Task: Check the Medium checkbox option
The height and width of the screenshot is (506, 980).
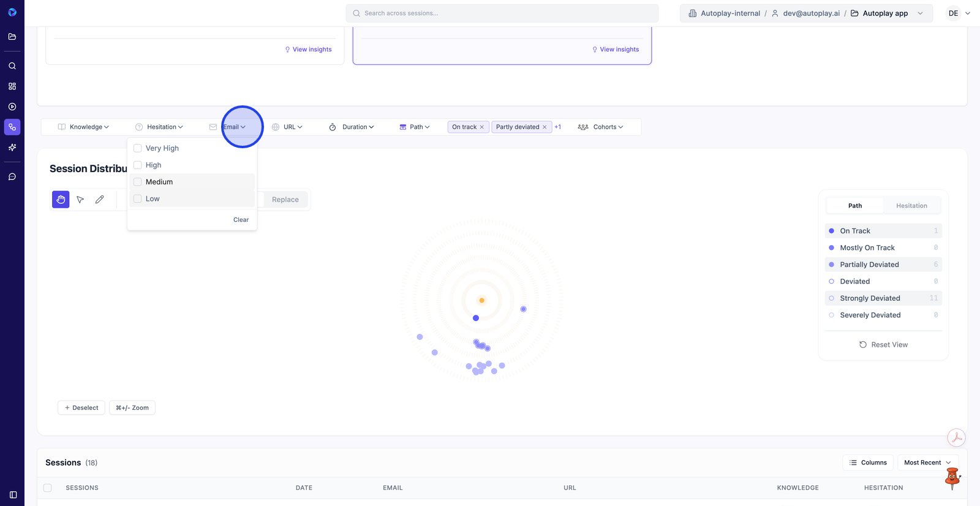Action: (x=138, y=182)
